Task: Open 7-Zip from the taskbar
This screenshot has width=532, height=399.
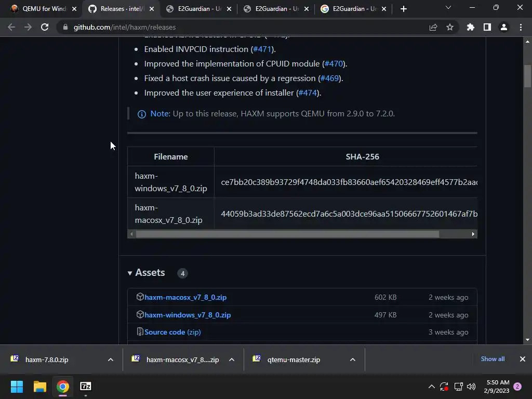Action: pyautogui.click(x=86, y=387)
